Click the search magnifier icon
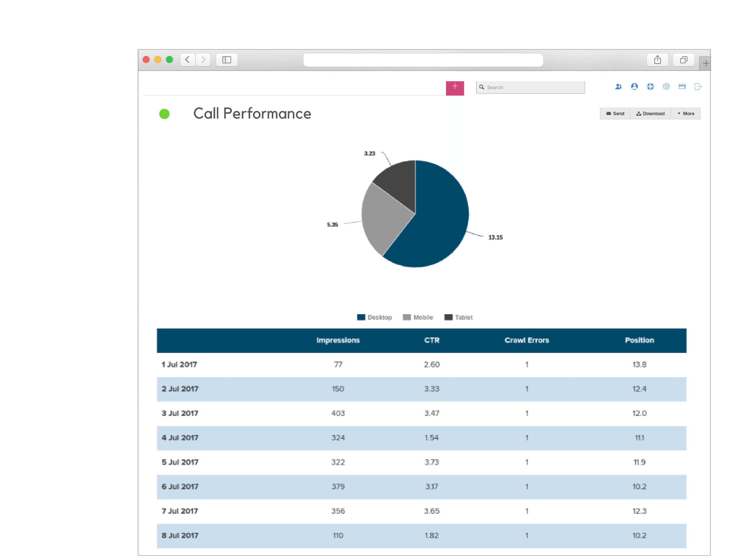The width and height of the screenshot is (747, 560). coord(482,87)
